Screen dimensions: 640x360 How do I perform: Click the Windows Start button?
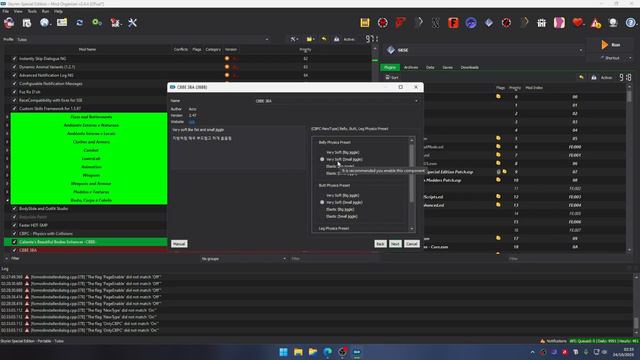click(x=283, y=352)
